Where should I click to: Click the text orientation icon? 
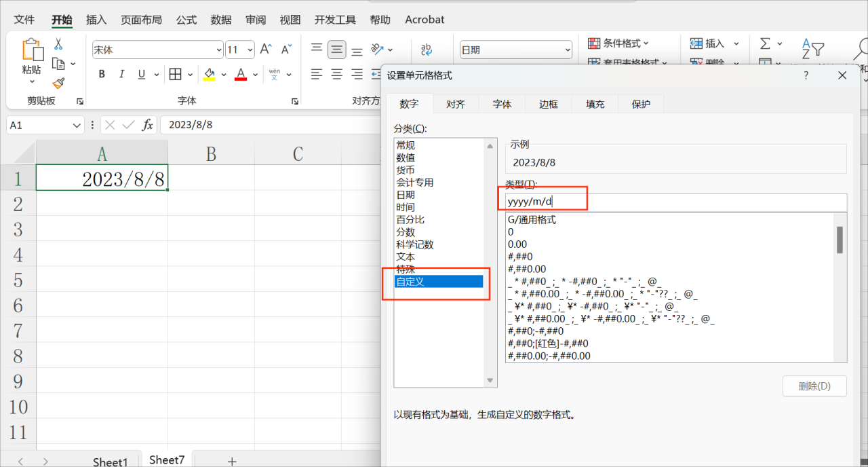tap(378, 49)
